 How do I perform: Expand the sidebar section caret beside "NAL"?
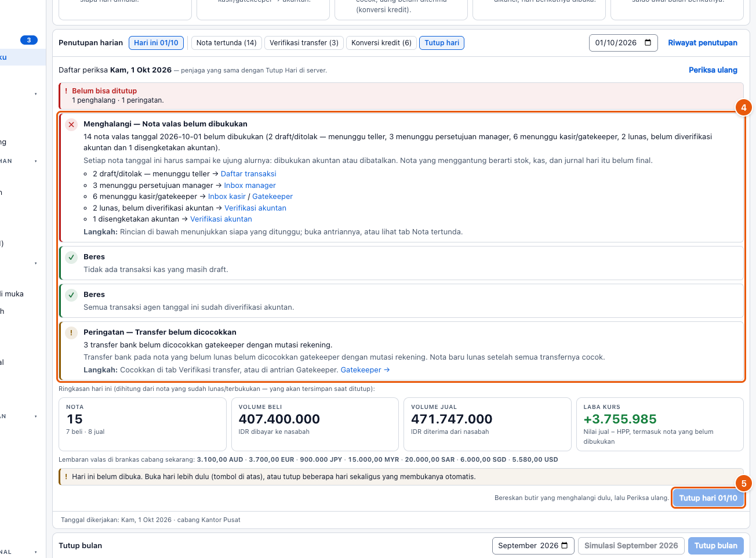click(36, 552)
